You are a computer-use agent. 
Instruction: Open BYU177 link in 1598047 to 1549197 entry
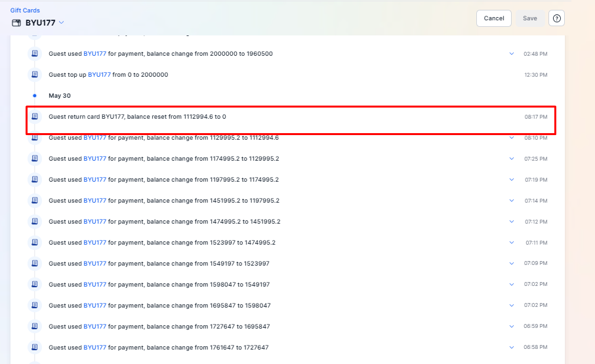click(x=94, y=285)
